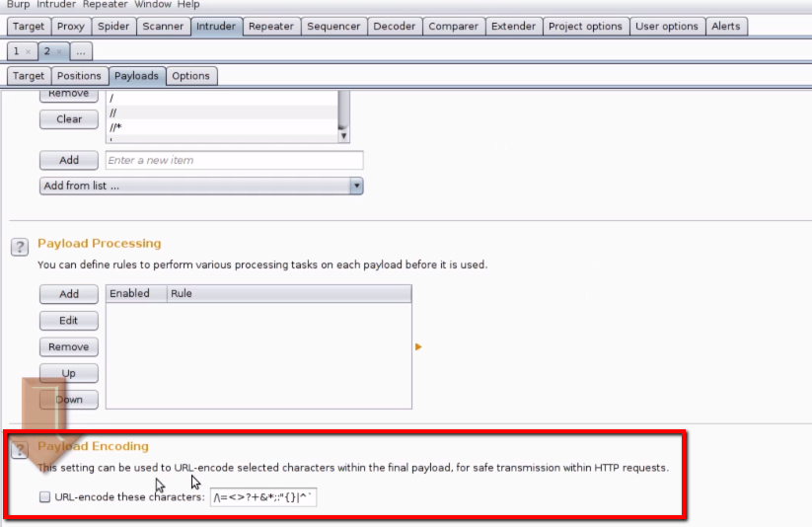Switch to the Extender tab
Screen dimensions: 812x527
(x=514, y=27)
